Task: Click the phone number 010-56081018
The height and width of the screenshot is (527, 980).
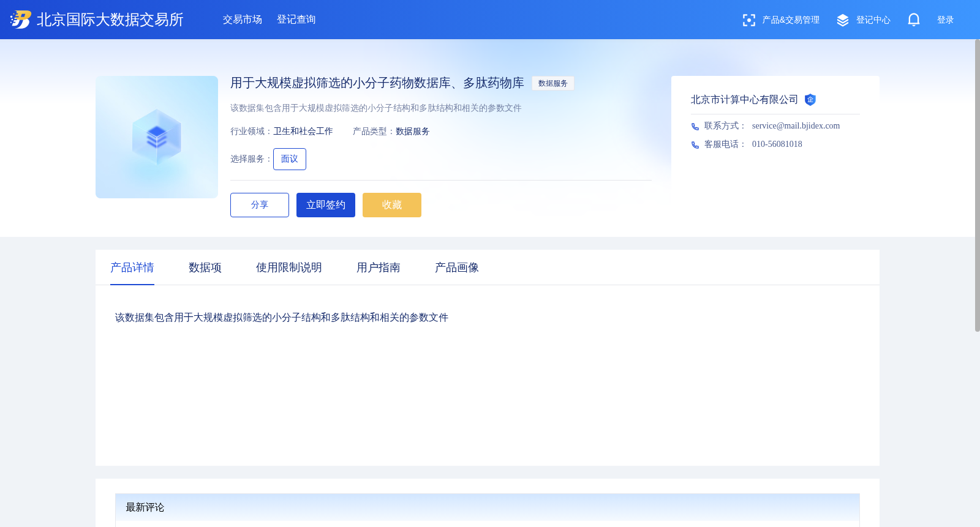Action: pos(777,144)
